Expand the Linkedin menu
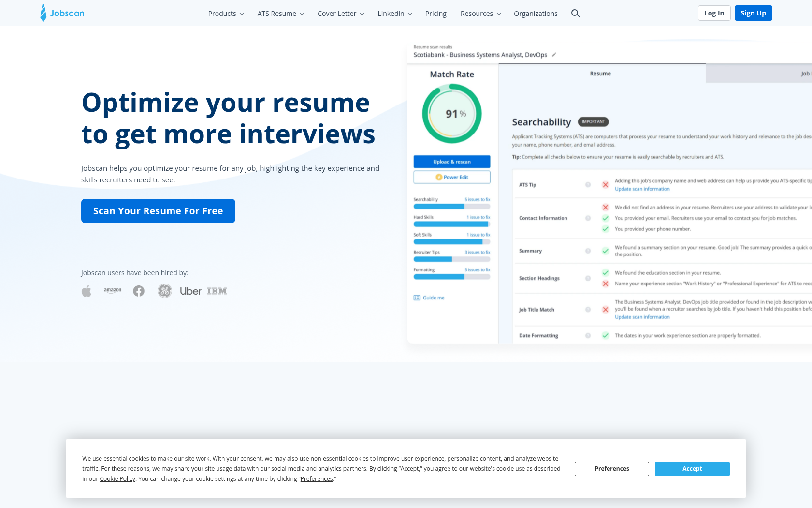 [394, 14]
